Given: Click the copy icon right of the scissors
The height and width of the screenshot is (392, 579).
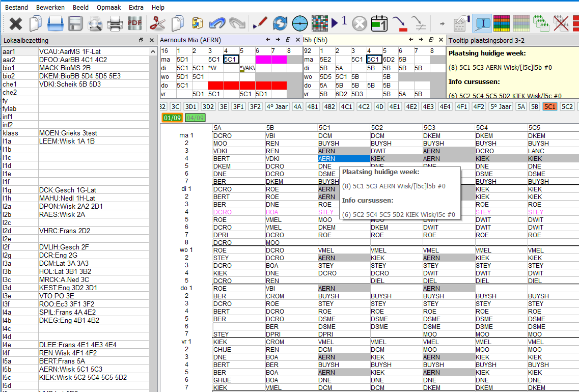Looking at the screenshot, I should coord(178,23).
